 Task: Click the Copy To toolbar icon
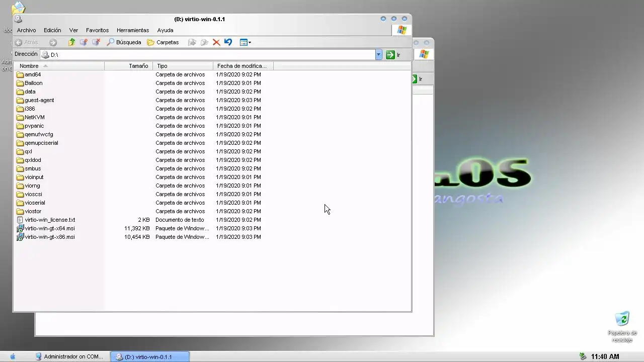[204, 42]
